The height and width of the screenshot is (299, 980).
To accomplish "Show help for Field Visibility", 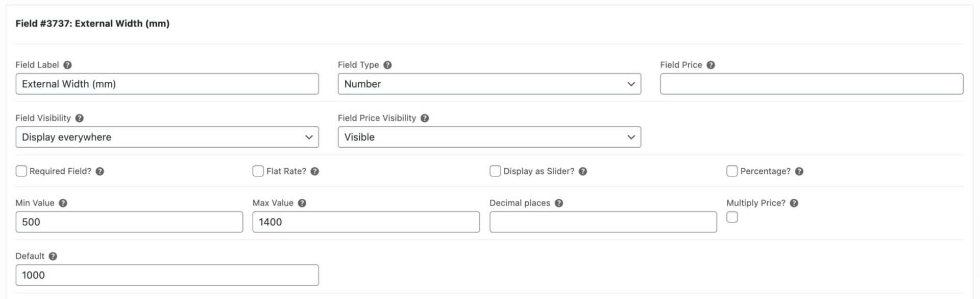I will coord(79,118).
